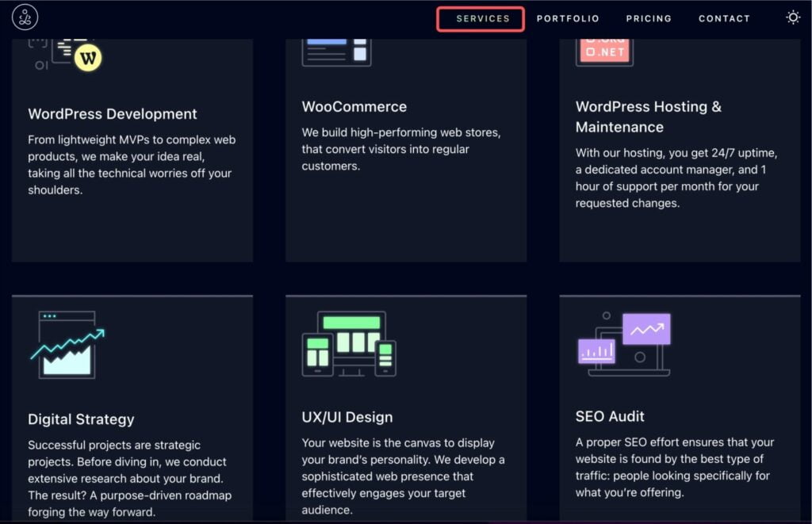Screen dimensions: 812x524
Task: Navigate to the Contact page
Action: pyautogui.click(x=724, y=19)
